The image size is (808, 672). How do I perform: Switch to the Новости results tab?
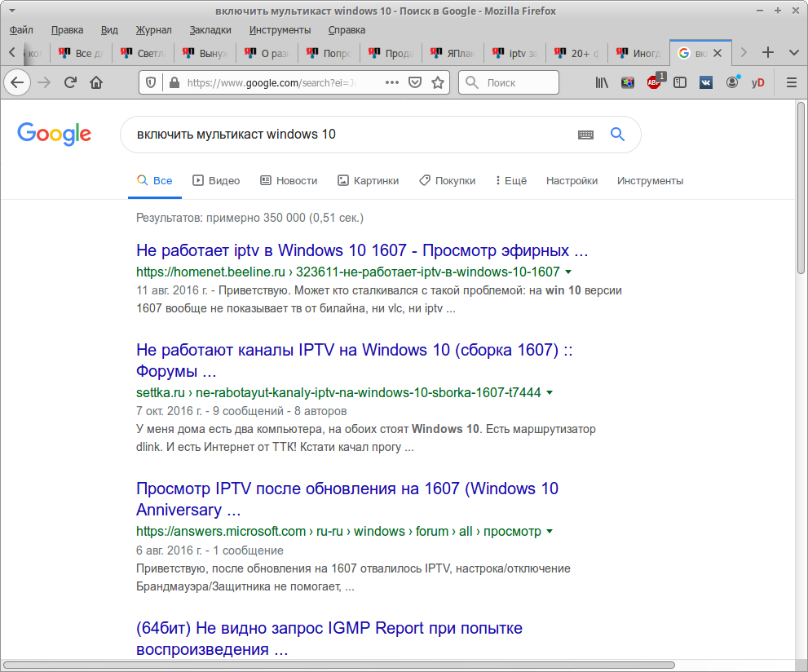[289, 180]
